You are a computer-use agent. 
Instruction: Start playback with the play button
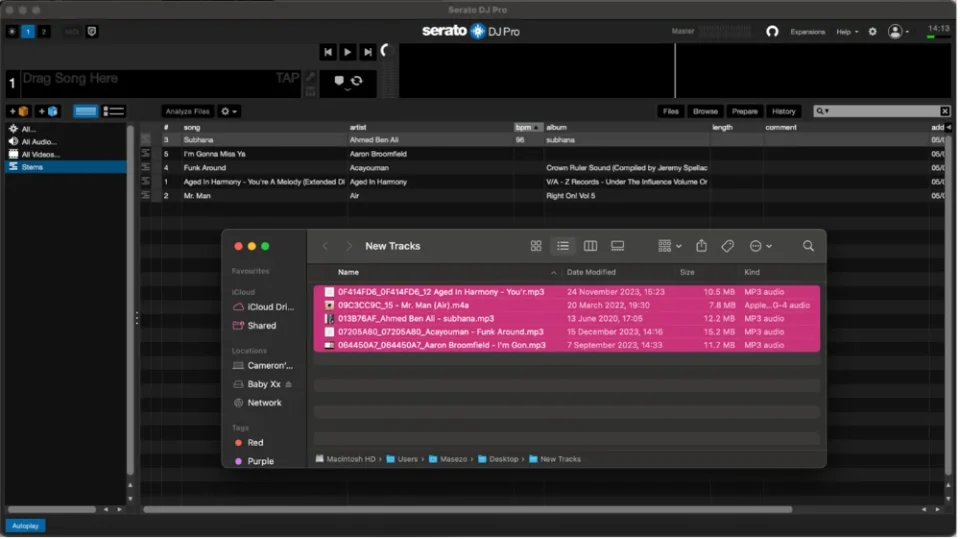(x=347, y=52)
